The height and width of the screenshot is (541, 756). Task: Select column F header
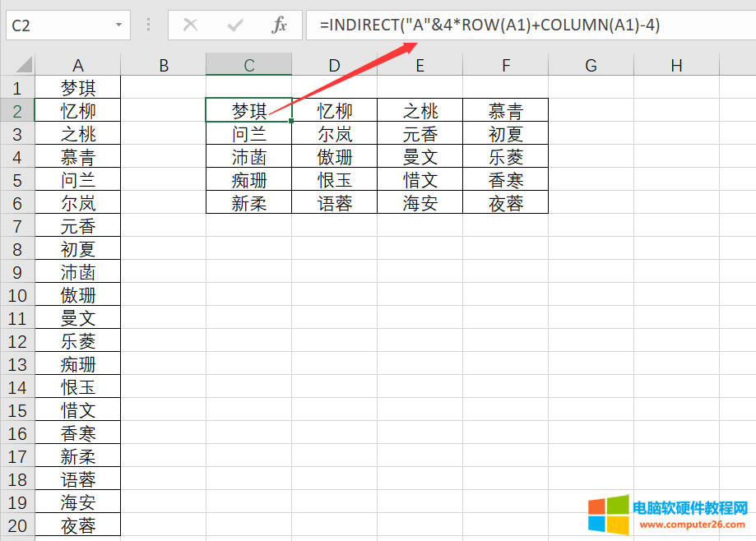505,64
